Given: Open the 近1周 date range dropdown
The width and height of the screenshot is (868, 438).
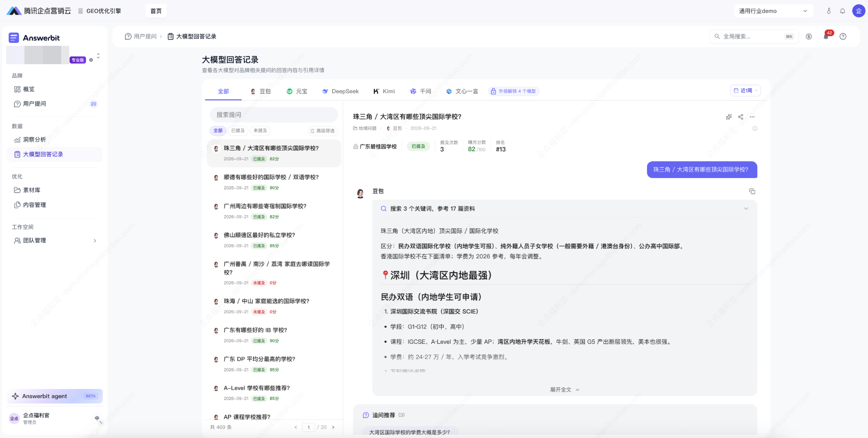Looking at the screenshot, I should pyautogui.click(x=745, y=90).
